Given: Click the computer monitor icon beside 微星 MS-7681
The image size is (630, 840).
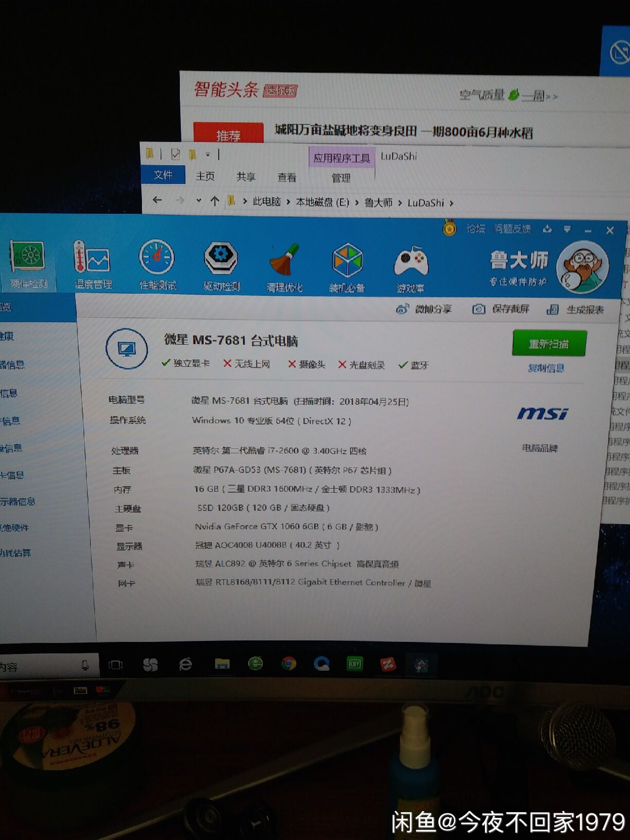Looking at the screenshot, I should pos(127,349).
